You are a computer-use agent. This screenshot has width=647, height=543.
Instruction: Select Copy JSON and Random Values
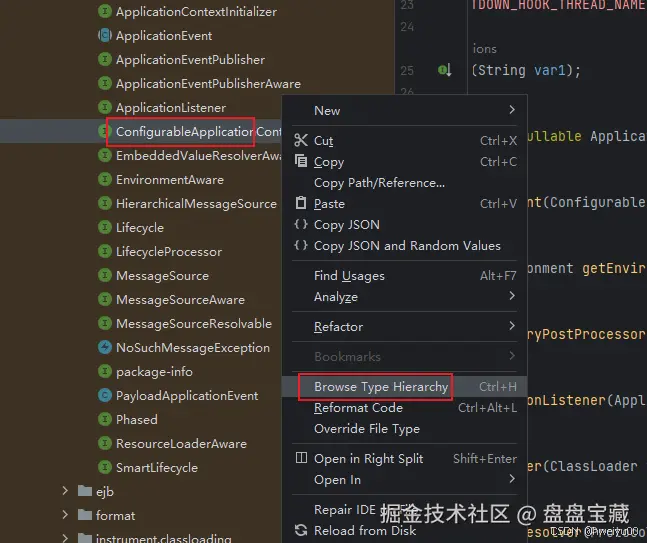tap(404, 246)
